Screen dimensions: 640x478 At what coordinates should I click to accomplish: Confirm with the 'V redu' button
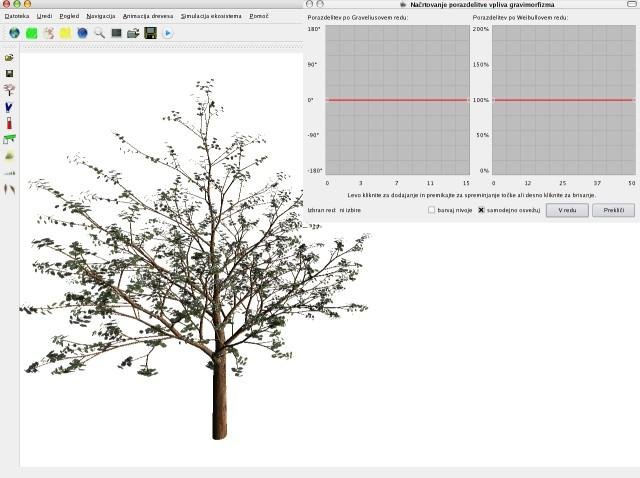pyautogui.click(x=567, y=210)
